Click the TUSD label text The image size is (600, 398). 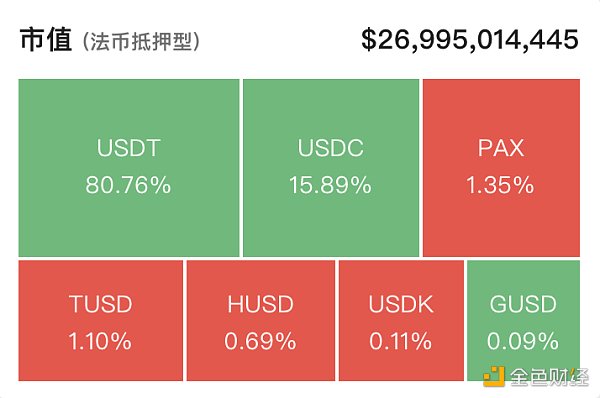(x=101, y=304)
